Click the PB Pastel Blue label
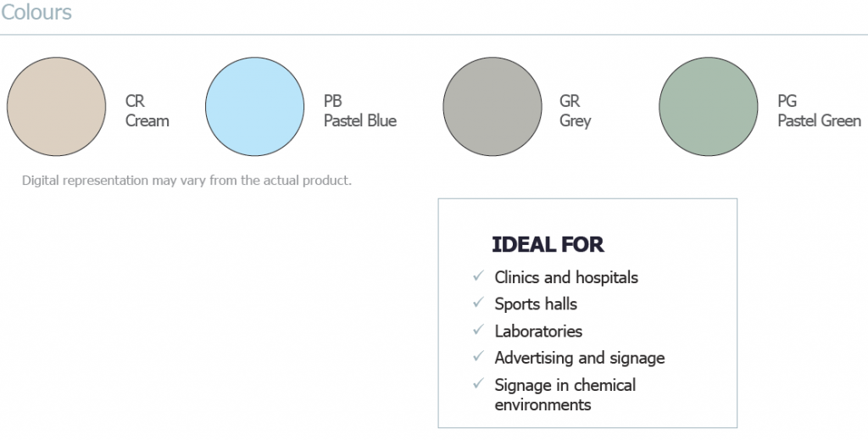Viewport: 868px width, 440px height. (x=359, y=111)
